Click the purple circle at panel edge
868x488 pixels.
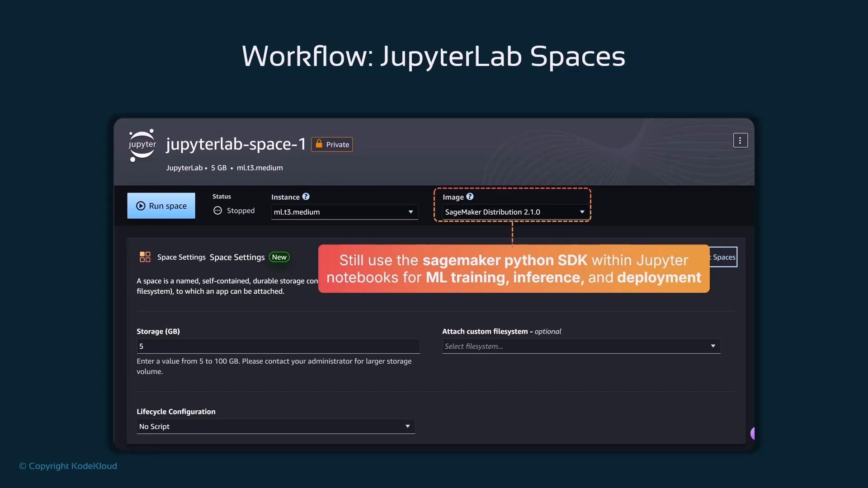pos(752,433)
